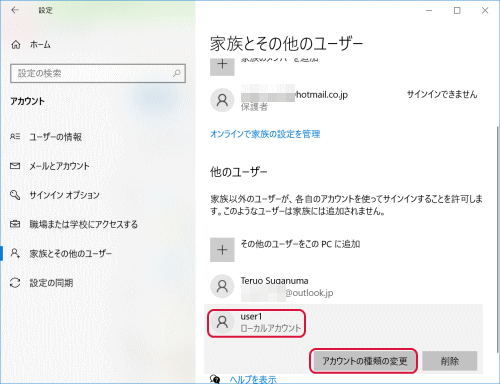Viewport: 500px width, 384px height.
Task: Open サインイン オプション page
Action: tap(64, 195)
